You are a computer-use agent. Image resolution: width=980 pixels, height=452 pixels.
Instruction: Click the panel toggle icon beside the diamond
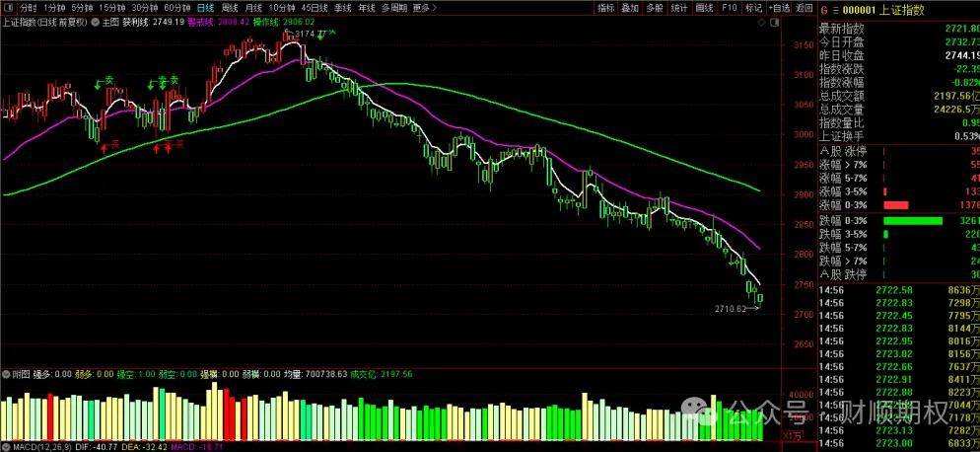tap(775, 22)
